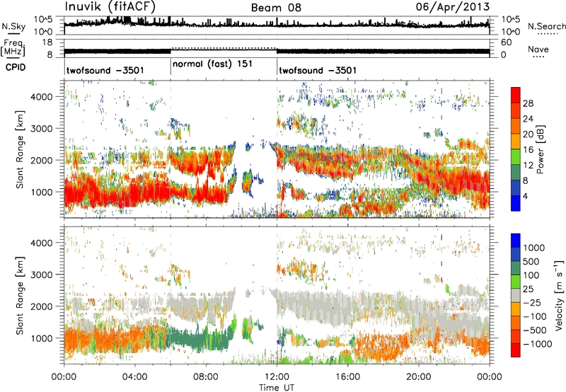This screenshot has width=566, height=392.
Task: Click the '12' label on power colour bar
Action: [x=528, y=166]
